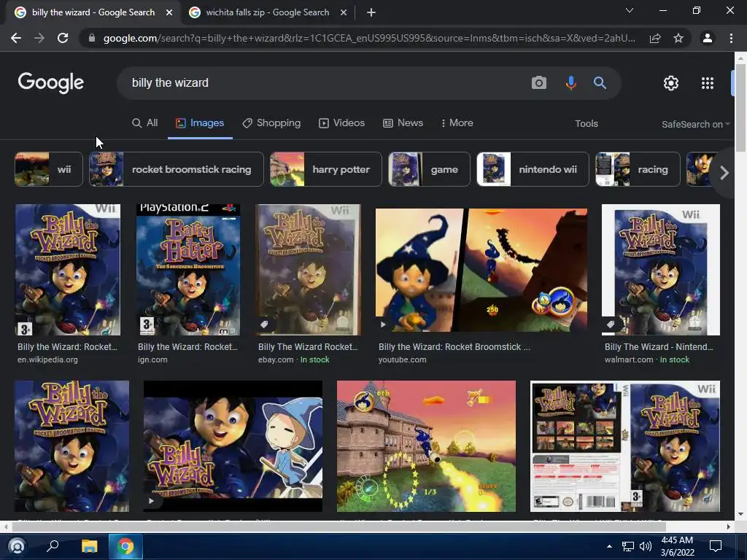Filter by nintendo wii chip
The height and width of the screenshot is (560, 747).
coord(533,169)
